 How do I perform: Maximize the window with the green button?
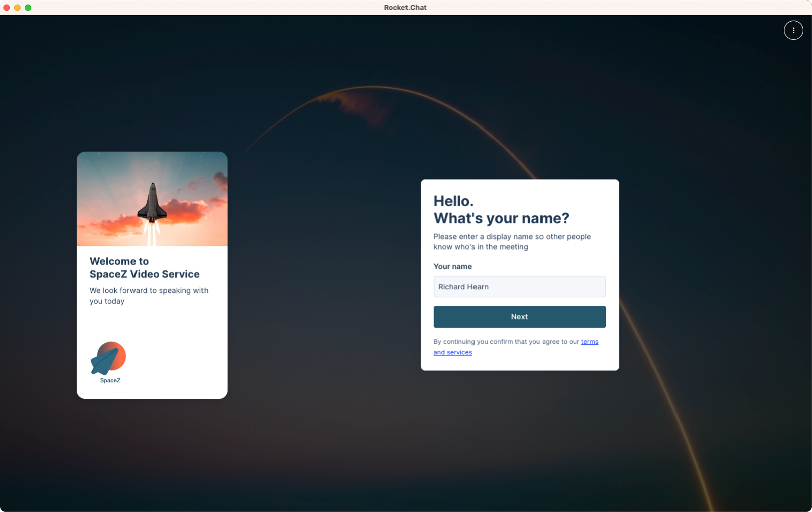pyautogui.click(x=28, y=8)
